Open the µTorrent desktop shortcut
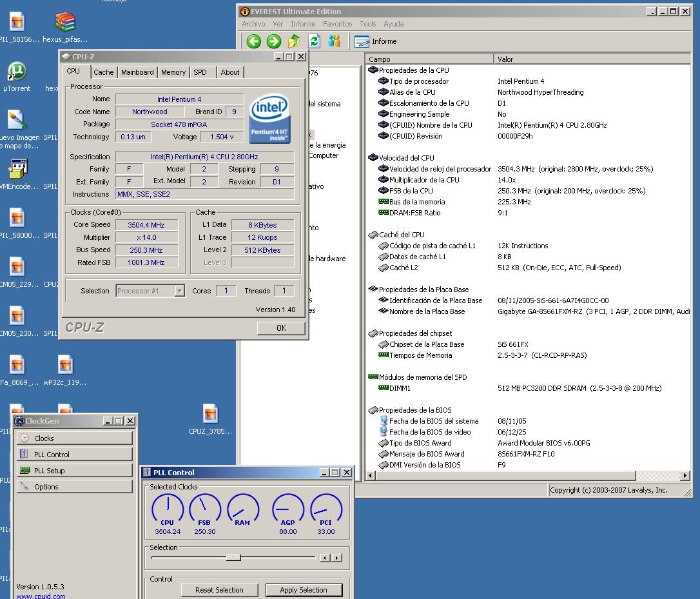Image resolution: width=700 pixels, height=599 pixels. (17, 76)
